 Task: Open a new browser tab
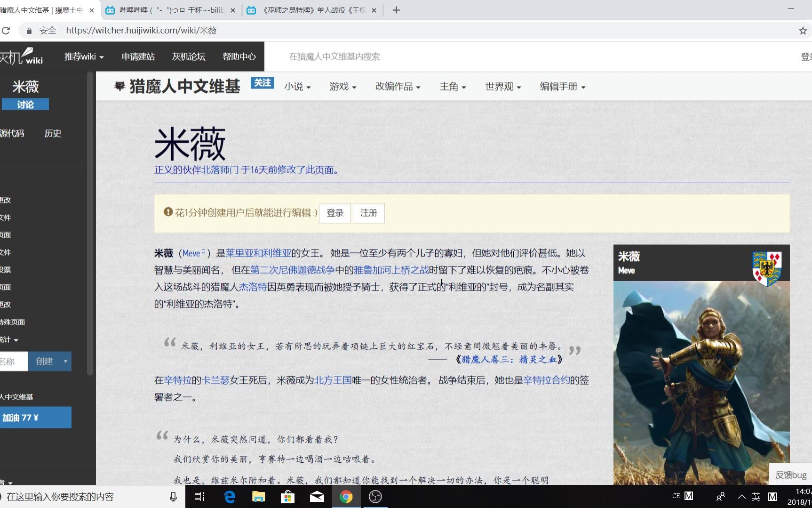click(x=396, y=10)
